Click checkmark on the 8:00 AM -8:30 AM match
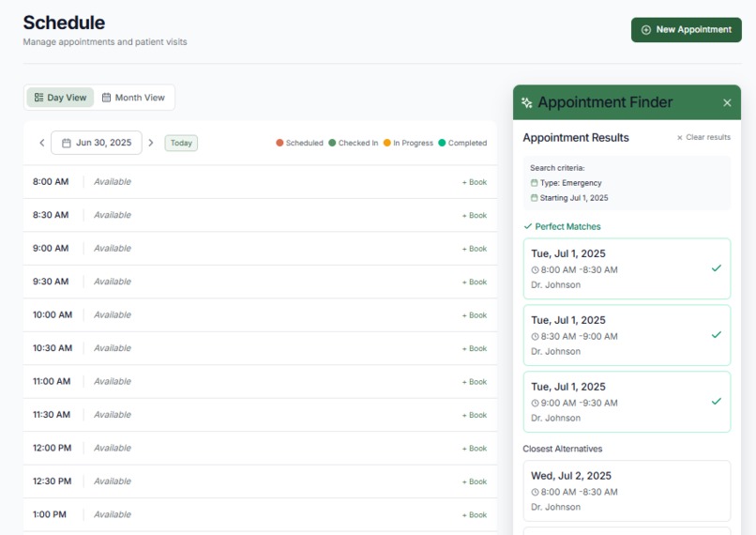The width and height of the screenshot is (756, 535). pos(717,268)
